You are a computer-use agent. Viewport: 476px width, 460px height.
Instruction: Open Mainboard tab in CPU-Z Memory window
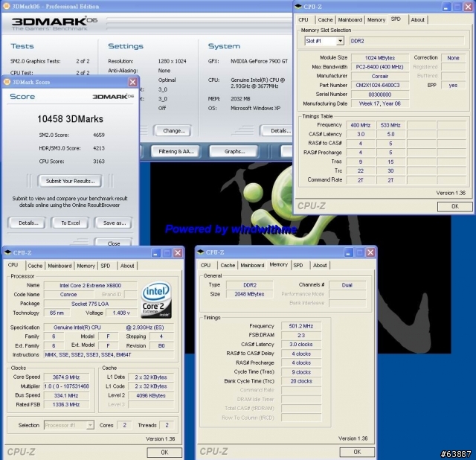tap(252, 265)
